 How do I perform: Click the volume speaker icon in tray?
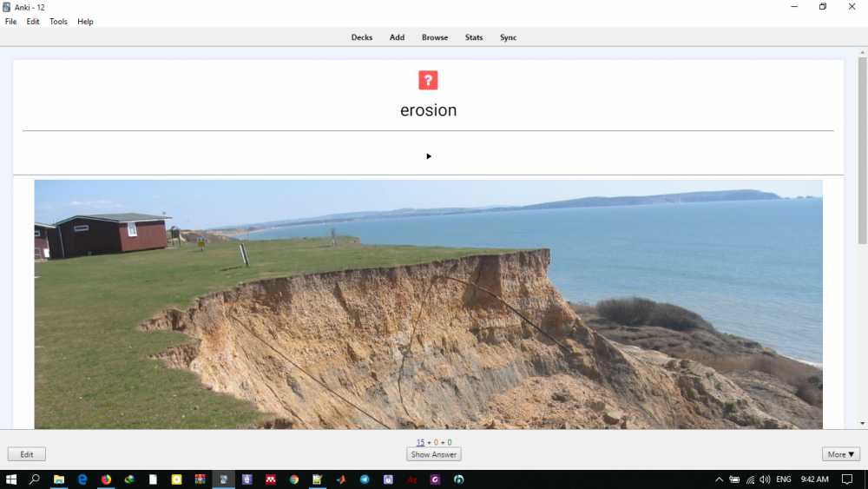click(x=765, y=479)
